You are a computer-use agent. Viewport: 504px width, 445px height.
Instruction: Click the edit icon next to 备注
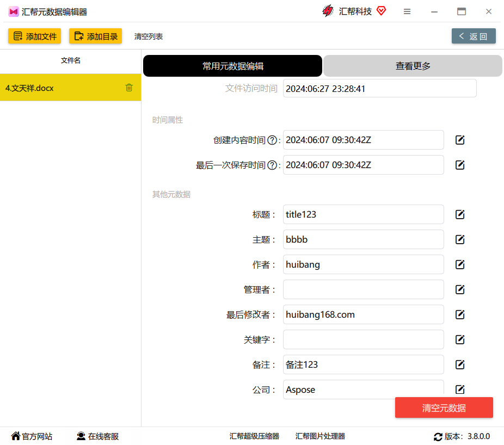[460, 364]
